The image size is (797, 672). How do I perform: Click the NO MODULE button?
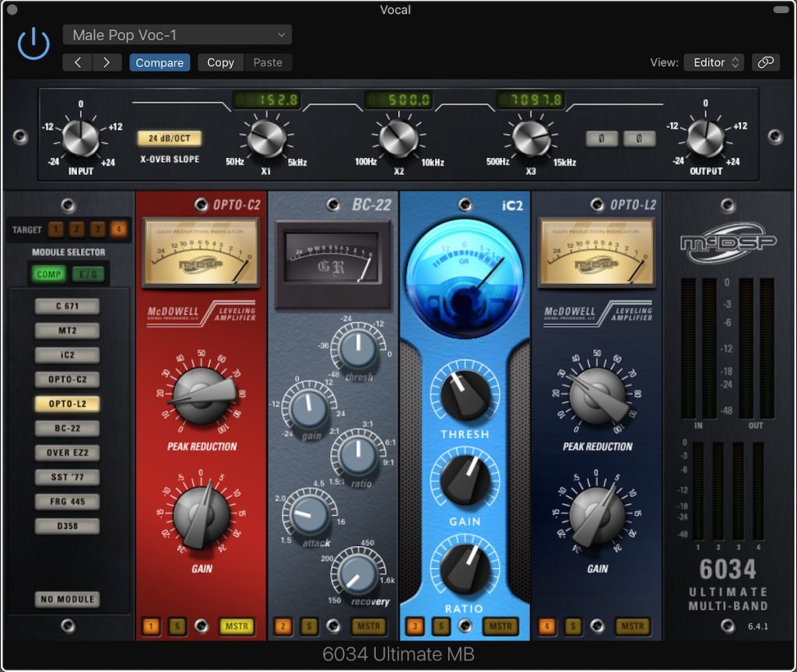[x=67, y=600]
